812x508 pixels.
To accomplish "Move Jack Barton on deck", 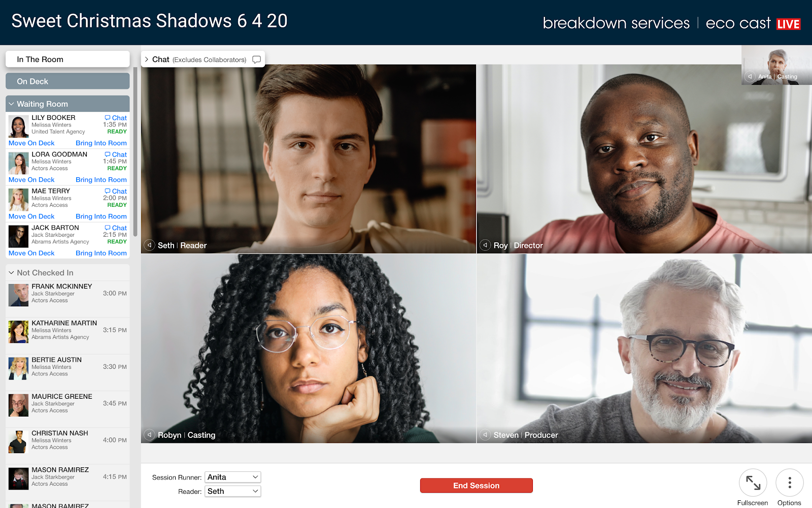I will 31,253.
